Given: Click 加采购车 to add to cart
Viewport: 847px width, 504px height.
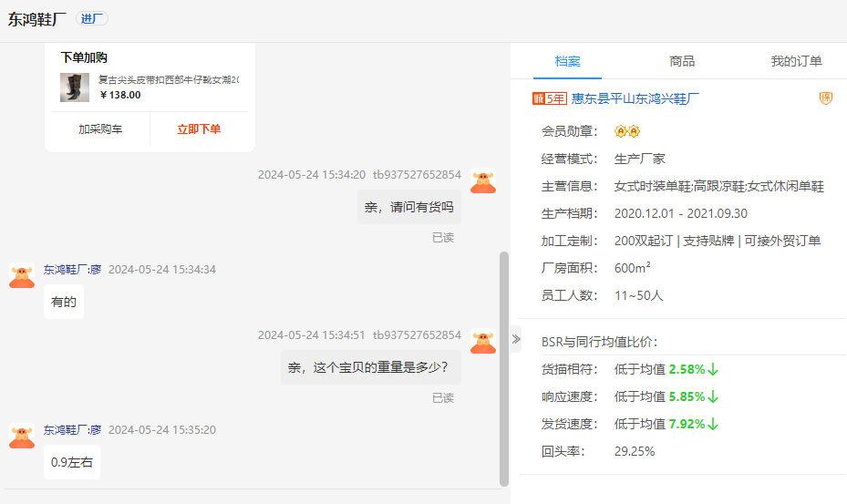Looking at the screenshot, I should point(100,129).
